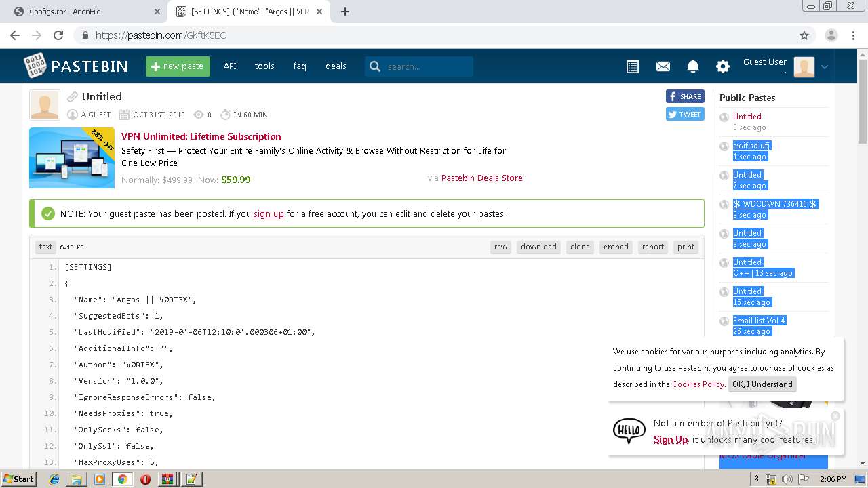This screenshot has width=868, height=488.
Task: Open the awifjsdiufj public paste
Action: pos(751,146)
